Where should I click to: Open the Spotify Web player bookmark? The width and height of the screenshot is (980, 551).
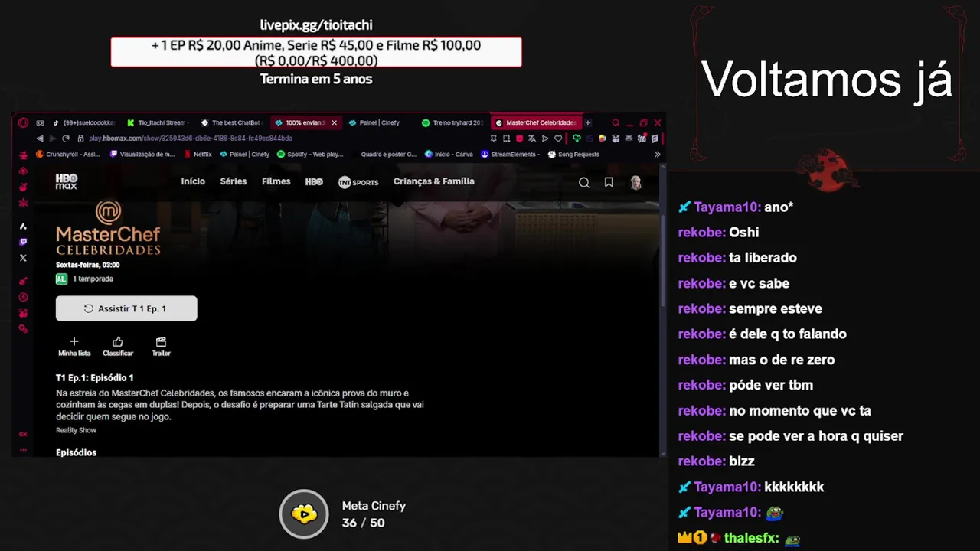[x=309, y=154]
